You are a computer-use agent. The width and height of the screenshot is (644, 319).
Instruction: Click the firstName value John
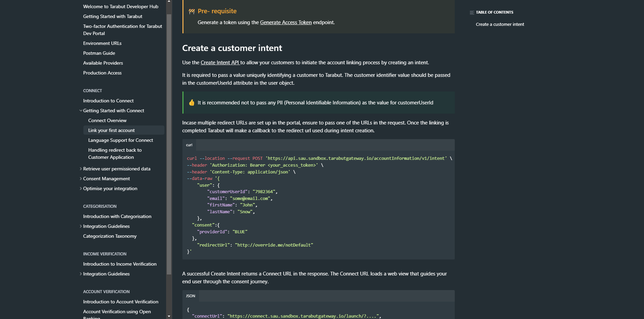247,205
